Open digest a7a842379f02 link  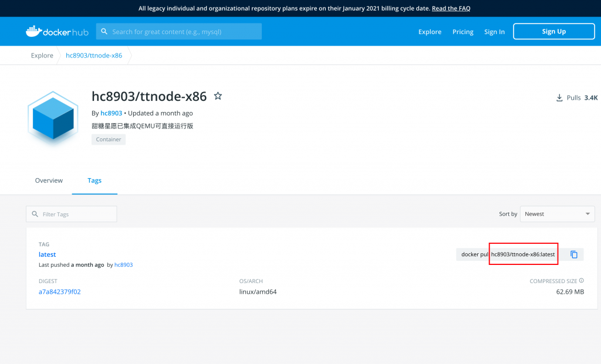point(60,291)
